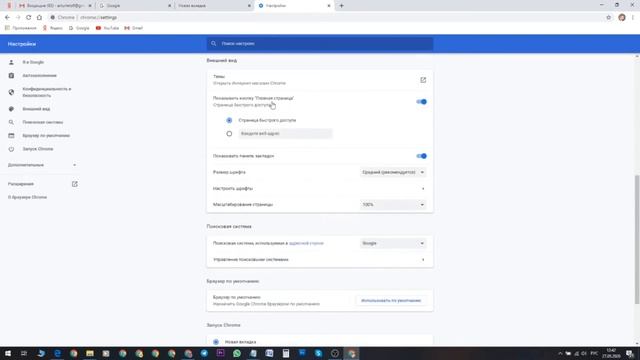Viewport: 640px width, 360px height.
Task: Bookmark this page with the star icon
Action: point(609,18)
